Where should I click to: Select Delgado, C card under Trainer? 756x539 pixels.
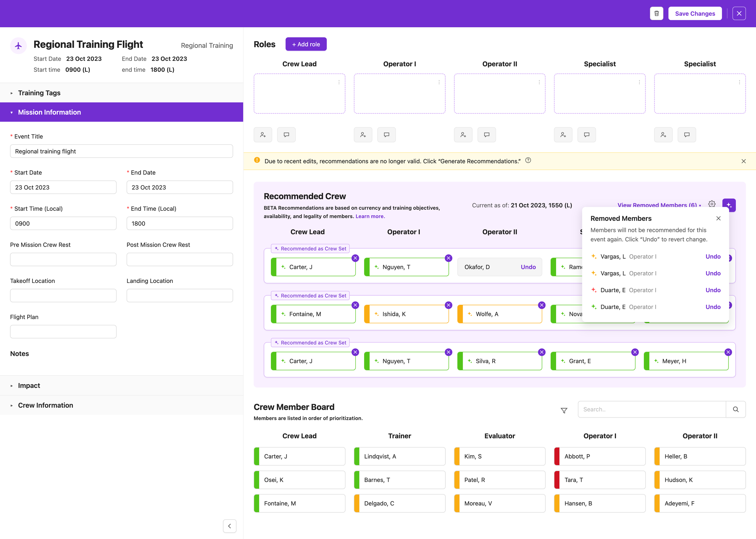399,504
